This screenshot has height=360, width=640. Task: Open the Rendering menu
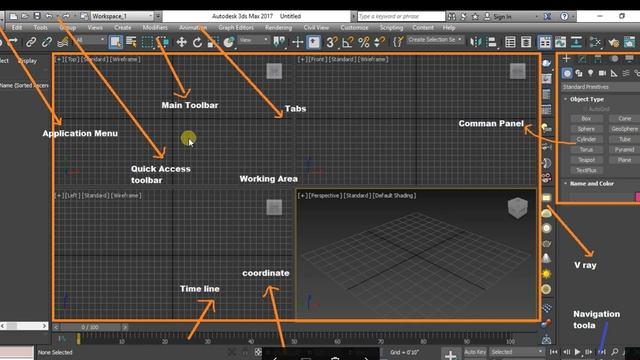click(278, 27)
